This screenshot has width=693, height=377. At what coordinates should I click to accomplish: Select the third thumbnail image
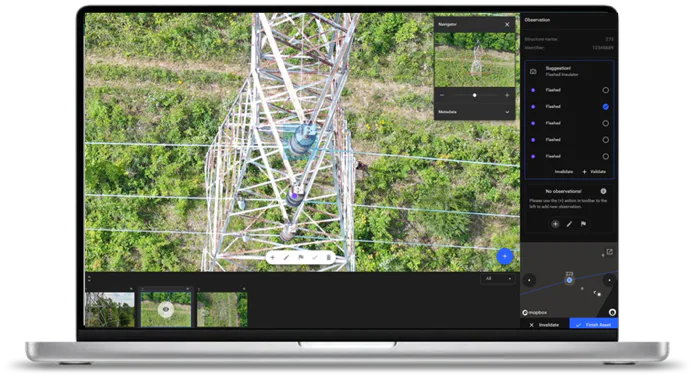tap(222, 309)
